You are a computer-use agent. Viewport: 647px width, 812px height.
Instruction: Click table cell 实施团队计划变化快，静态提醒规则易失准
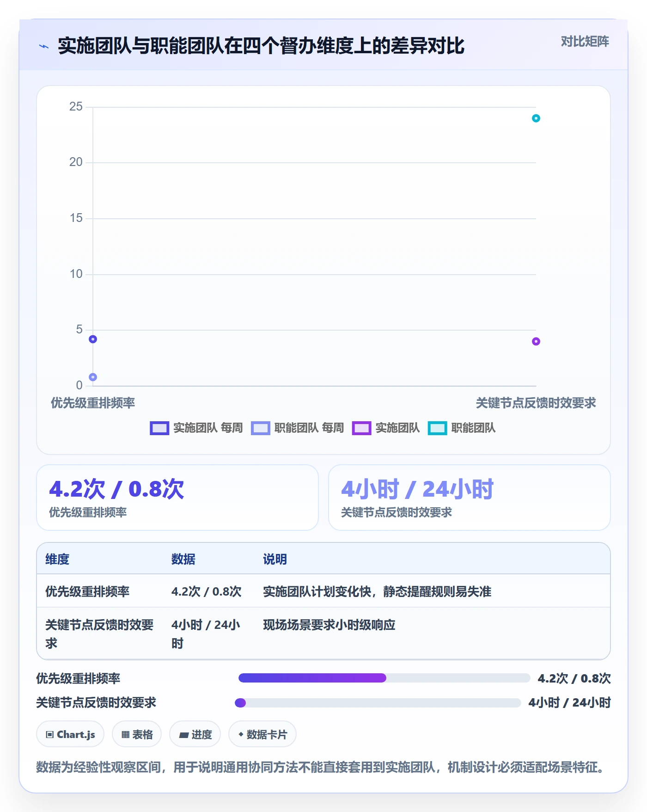coord(377,592)
